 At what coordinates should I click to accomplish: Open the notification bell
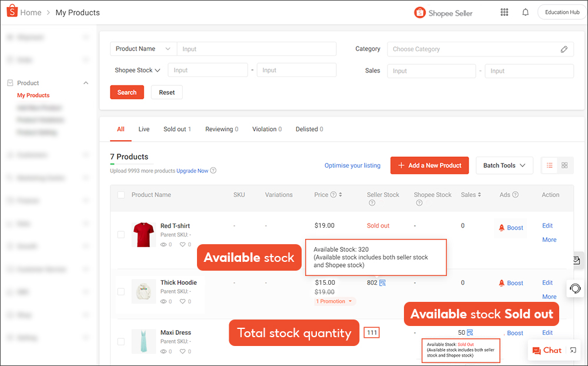coord(525,11)
